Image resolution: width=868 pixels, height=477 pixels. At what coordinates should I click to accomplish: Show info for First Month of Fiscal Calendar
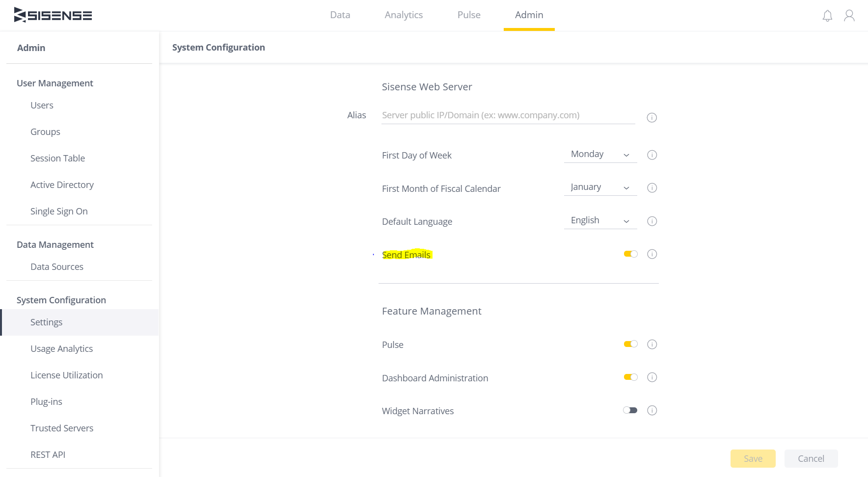click(x=652, y=188)
